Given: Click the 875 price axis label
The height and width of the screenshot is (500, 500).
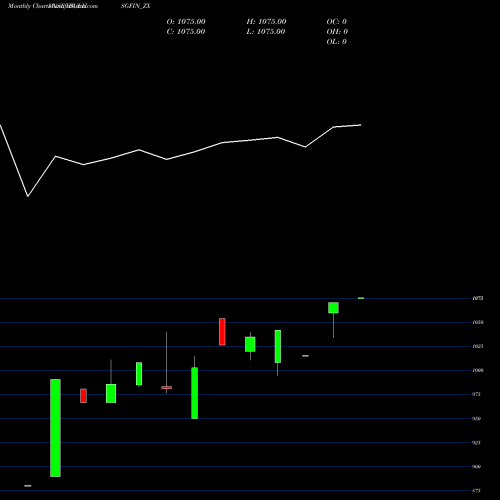Looking at the screenshot, I should [x=477, y=491].
